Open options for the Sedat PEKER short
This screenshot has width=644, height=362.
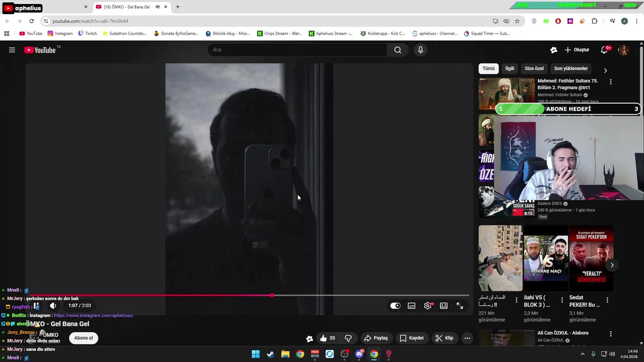coord(607,300)
